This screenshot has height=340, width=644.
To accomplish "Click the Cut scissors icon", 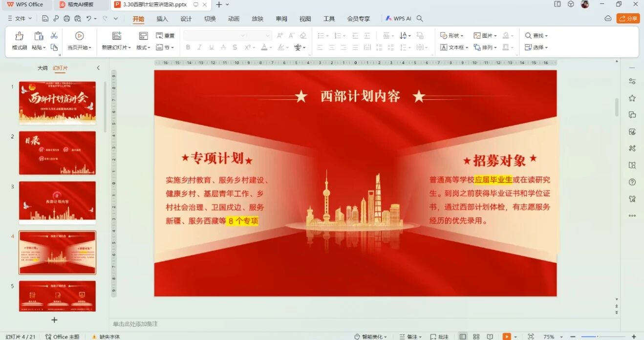I will coord(54,36).
